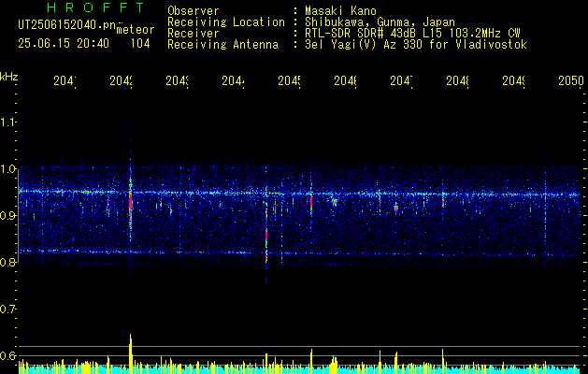Click the Observer label
588x374 pixels.
[194, 10]
